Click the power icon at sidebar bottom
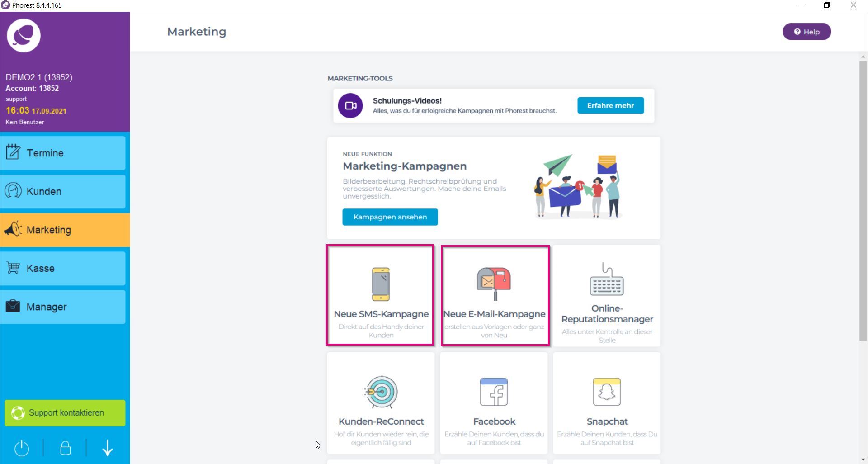This screenshot has width=868, height=464. pyautogui.click(x=22, y=448)
